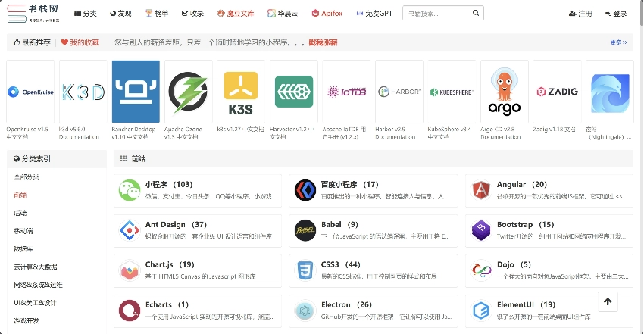The width and height of the screenshot is (644, 334).
Task: Select 游戏开发 sidebar category
Action: click(27, 320)
